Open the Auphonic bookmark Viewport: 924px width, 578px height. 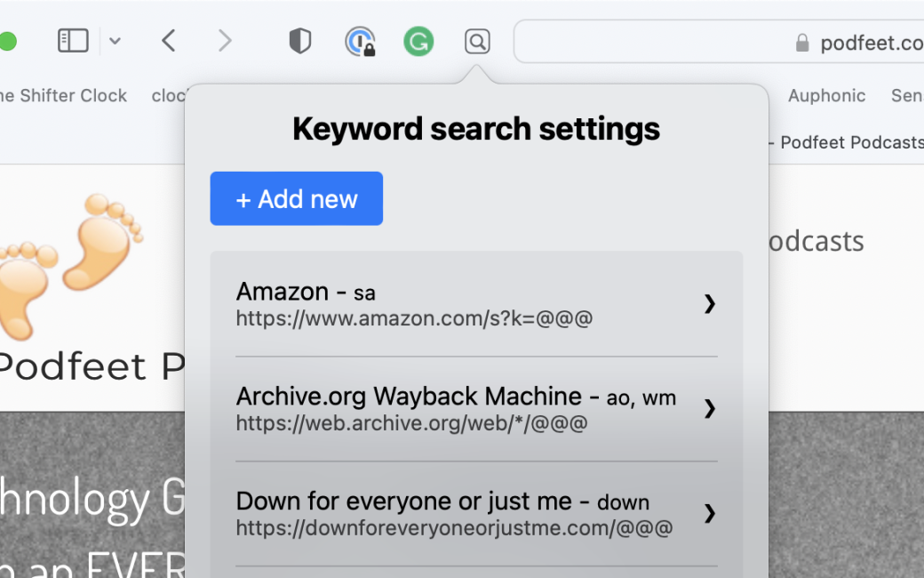click(x=827, y=95)
